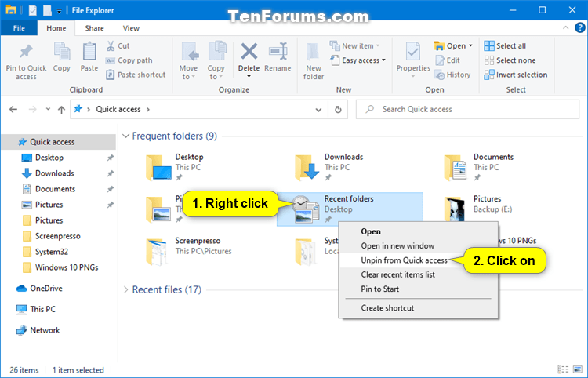Choose Pin to Start
Image resolution: width=588 pixels, height=378 pixels.
(x=418, y=289)
